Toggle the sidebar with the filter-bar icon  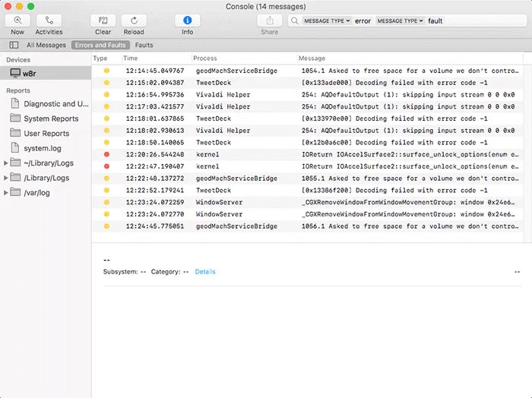click(14, 45)
